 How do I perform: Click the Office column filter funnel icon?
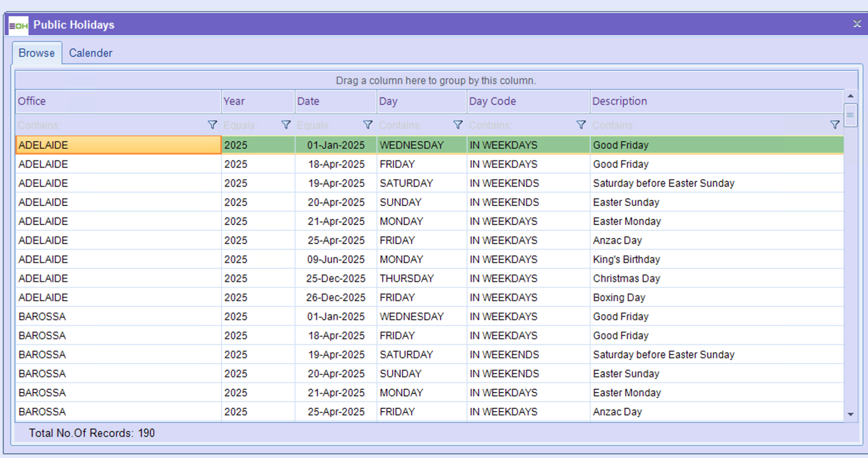212,125
